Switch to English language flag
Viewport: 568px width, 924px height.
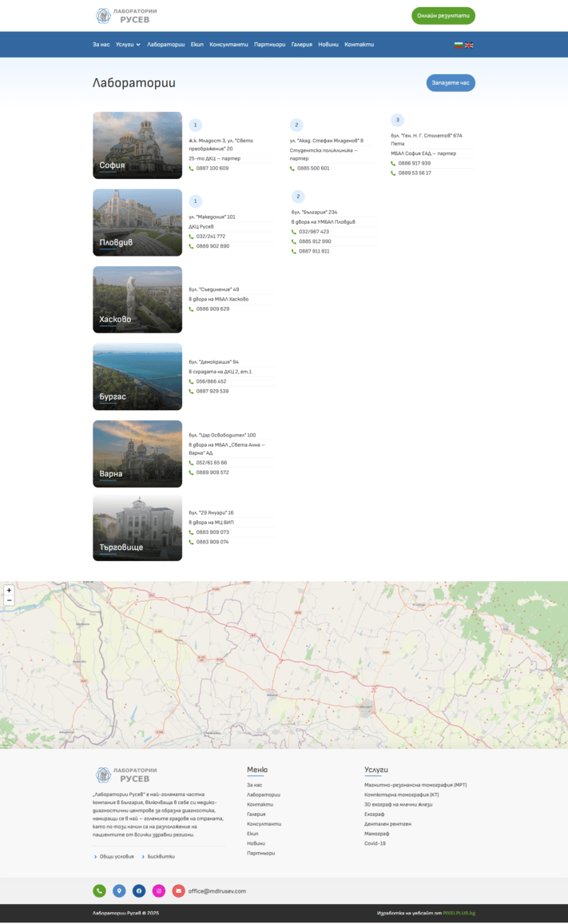click(469, 45)
